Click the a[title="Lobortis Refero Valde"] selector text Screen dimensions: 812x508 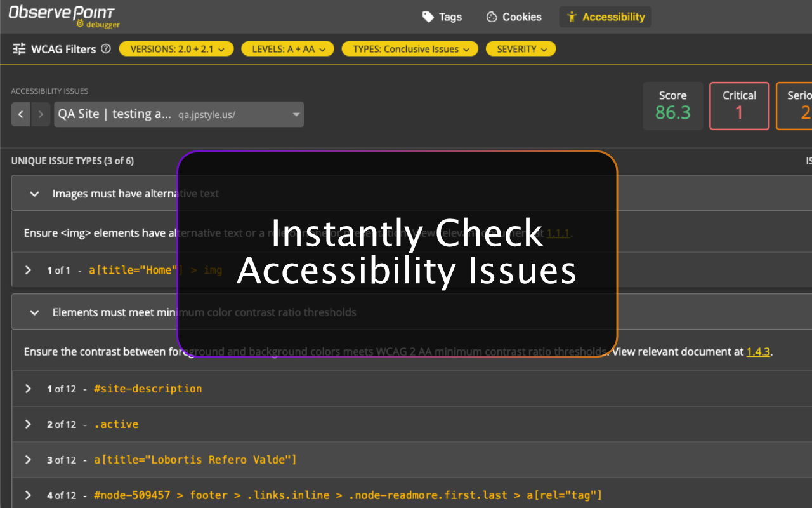coord(195,460)
